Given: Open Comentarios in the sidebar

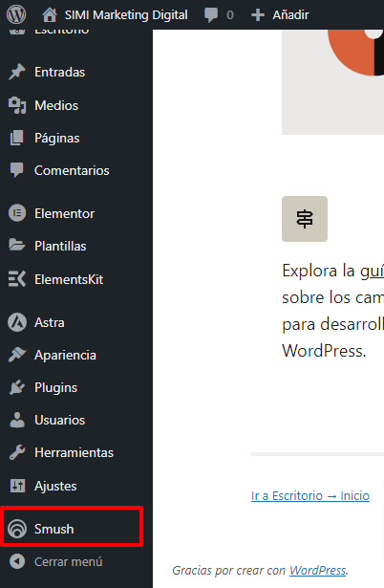Looking at the screenshot, I should [72, 170].
